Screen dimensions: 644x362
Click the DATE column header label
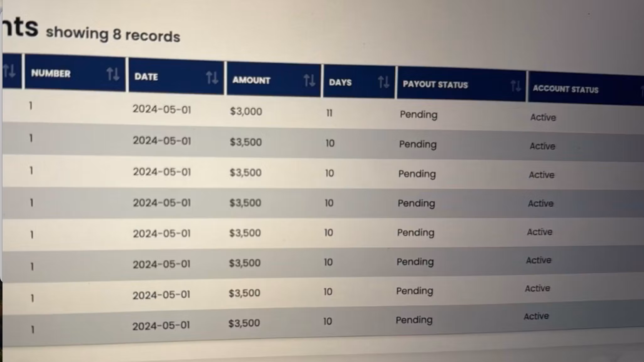pos(146,77)
